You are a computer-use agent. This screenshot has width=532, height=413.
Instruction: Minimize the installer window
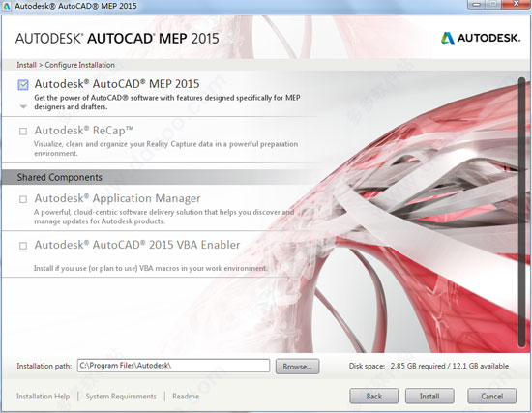click(478, 5)
